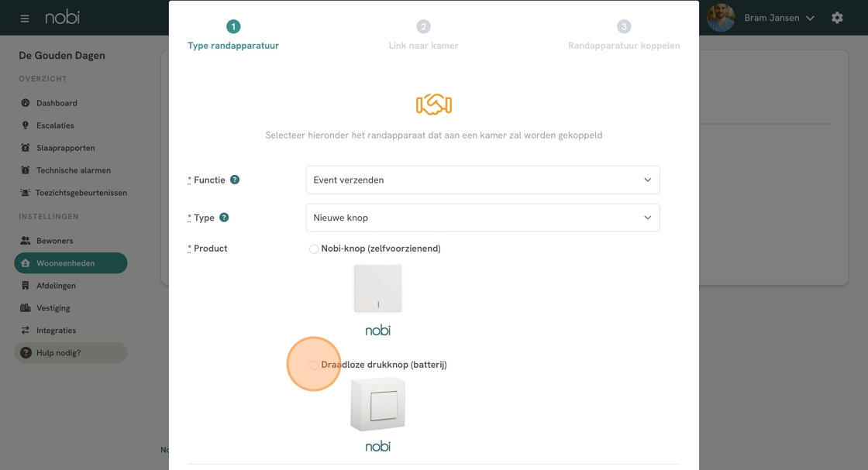Click the Functie help question mark icon
Image resolution: width=868 pixels, height=470 pixels.
pyautogui.click(x=235, y=180)
